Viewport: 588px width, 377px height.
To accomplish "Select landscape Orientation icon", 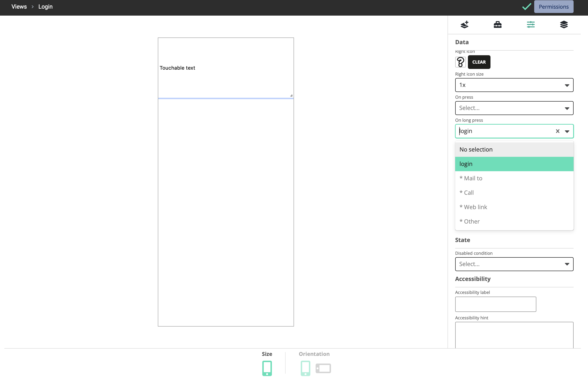I will (323, 368).
